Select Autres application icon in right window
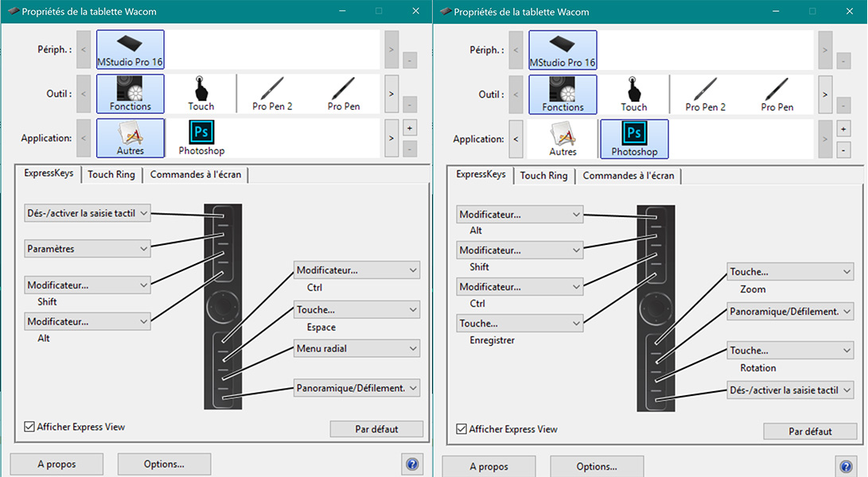The width and height of the screenshot is (868, 477). tap(562, 138)
